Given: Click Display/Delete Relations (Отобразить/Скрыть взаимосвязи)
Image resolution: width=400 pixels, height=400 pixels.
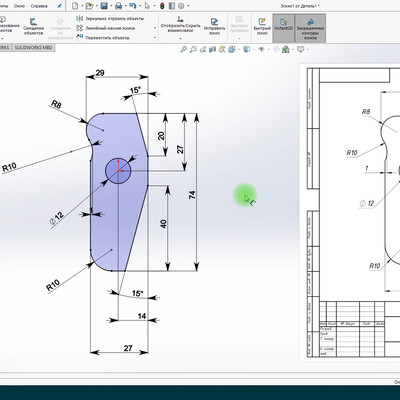Looking at the screenshot, I should [x=180, y=25].
